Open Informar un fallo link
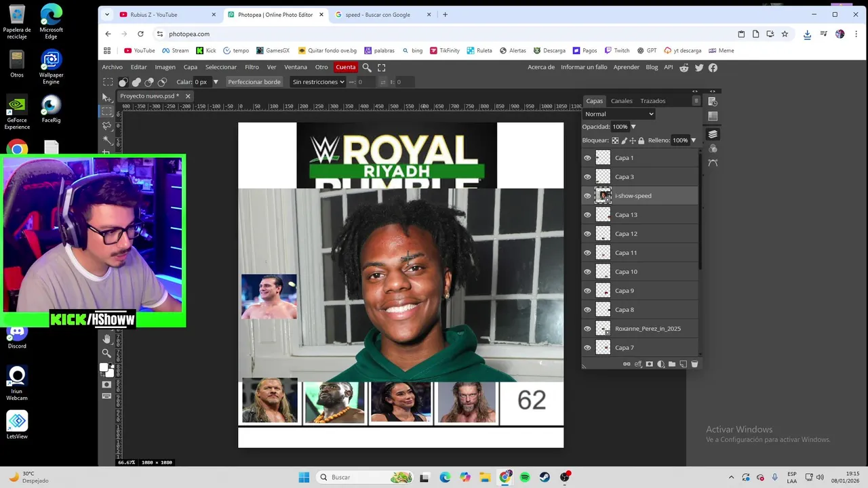Image resolution: width=868 pixels, height=488 pixels. [584, 67]
